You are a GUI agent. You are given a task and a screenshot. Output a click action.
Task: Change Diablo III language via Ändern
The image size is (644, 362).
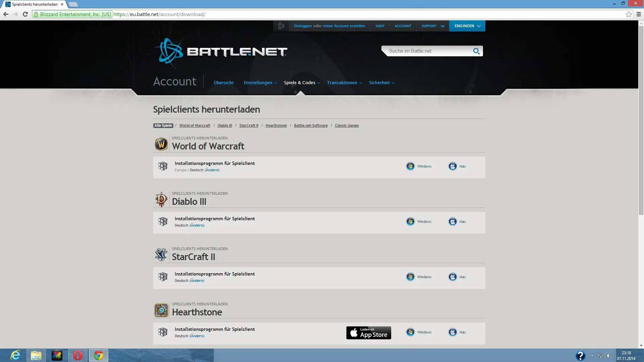tap(197, 225)
